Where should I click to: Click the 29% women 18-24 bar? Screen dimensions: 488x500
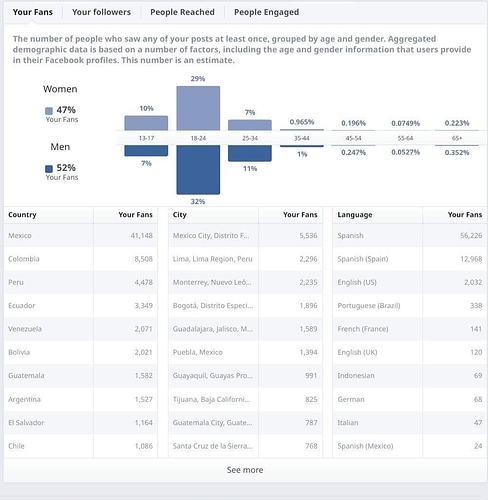198,108
